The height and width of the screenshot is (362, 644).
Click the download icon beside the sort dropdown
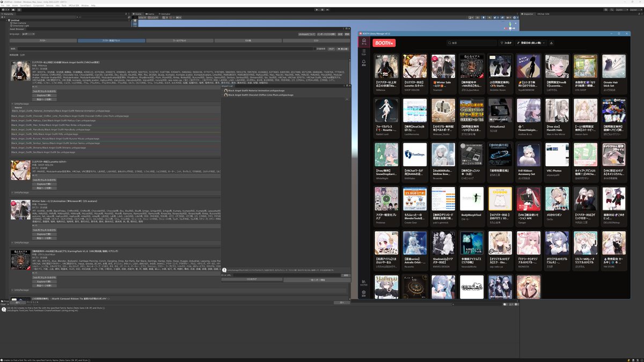point(552,43)
